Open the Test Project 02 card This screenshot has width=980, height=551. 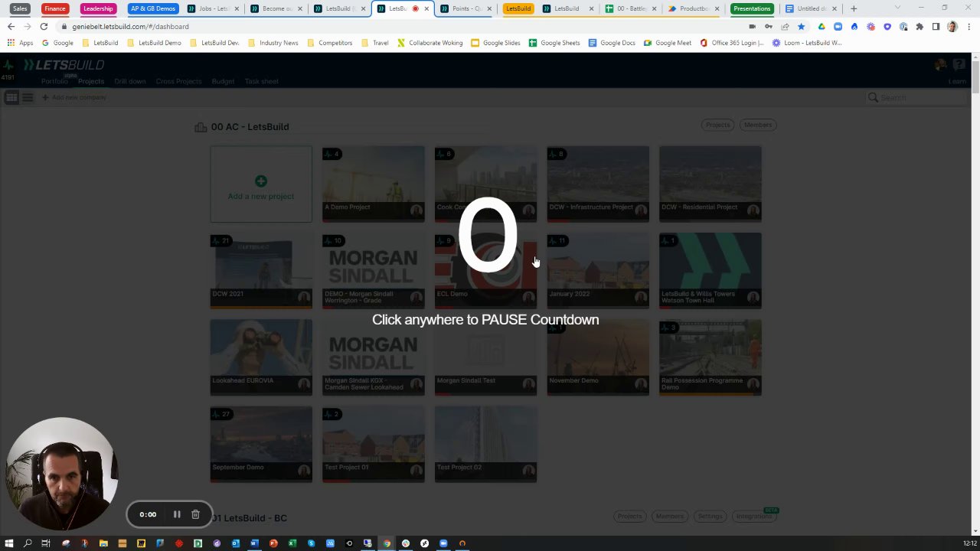tap(485, 444)
